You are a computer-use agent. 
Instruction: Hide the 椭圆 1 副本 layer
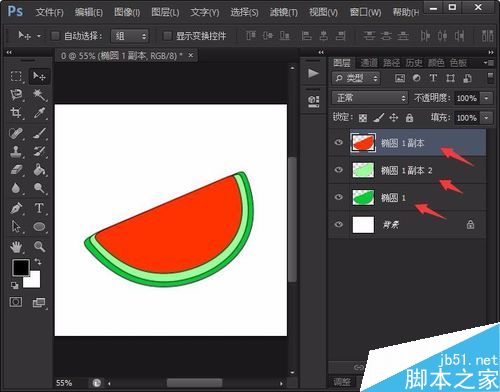coord(339,143)
